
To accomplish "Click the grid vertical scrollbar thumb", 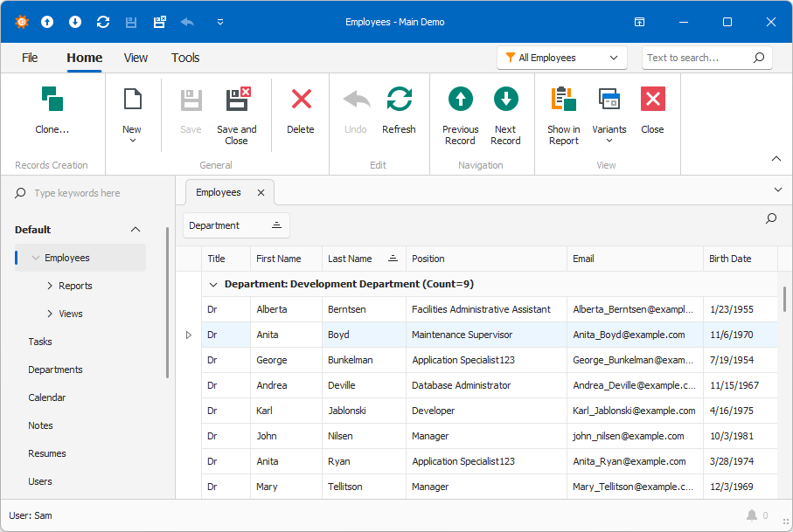I will coord(784,299).
